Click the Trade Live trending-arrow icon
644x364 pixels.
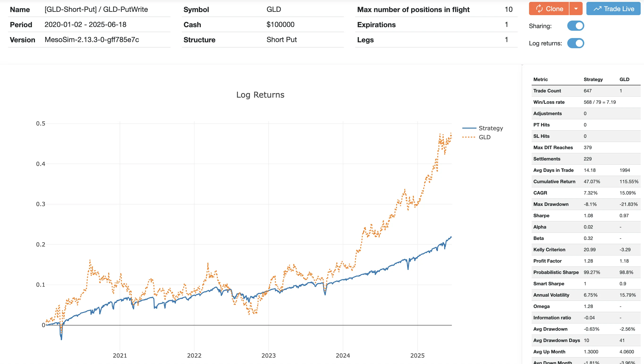597,9
